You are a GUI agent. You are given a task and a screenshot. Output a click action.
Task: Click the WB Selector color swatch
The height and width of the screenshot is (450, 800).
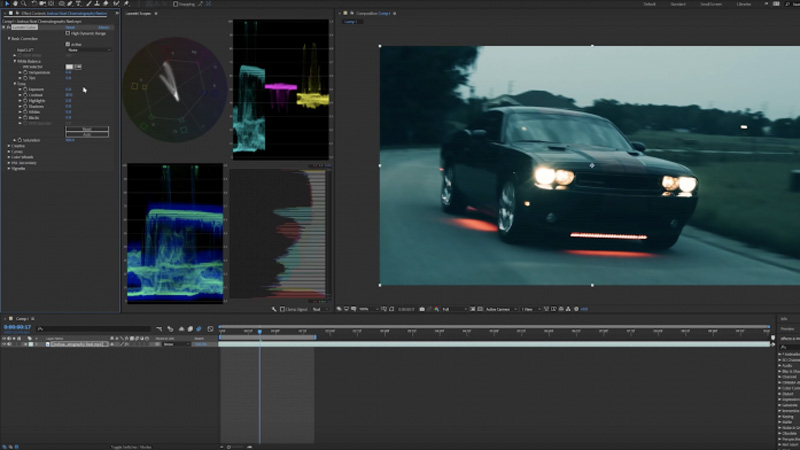point(70,66)
